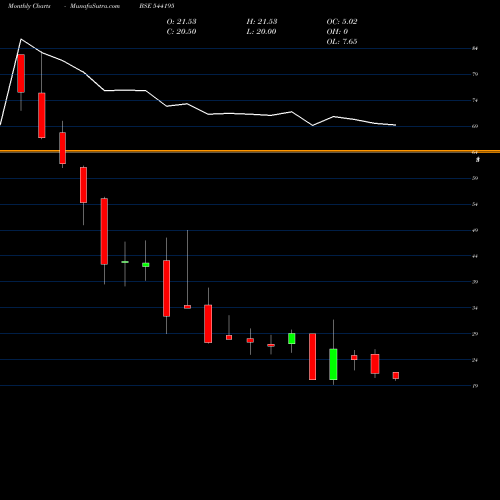Click the 79 price axis label
Image resolution: width=500 pixels, height=500 pixels.
(475, 74)
